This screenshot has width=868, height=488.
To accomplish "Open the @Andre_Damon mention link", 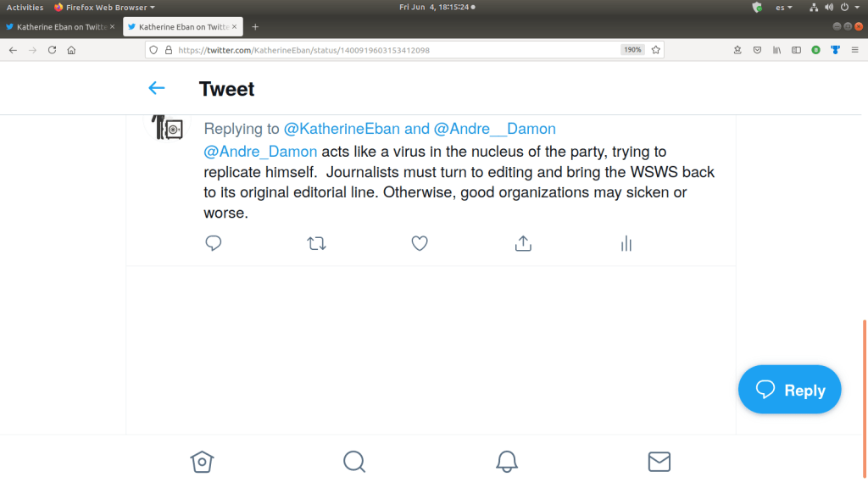I will point(261,152).
